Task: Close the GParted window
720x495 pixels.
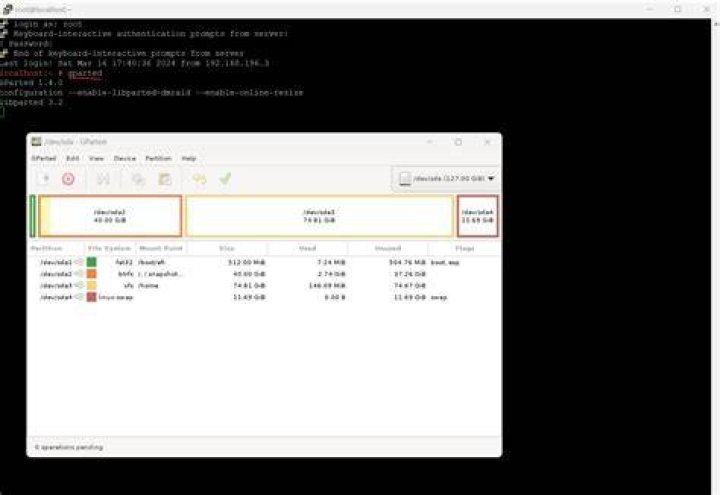Action: [x=487, y=142]
